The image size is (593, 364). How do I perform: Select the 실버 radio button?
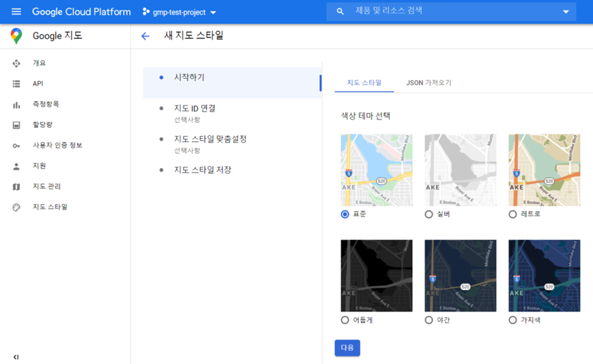pos(428,214)
